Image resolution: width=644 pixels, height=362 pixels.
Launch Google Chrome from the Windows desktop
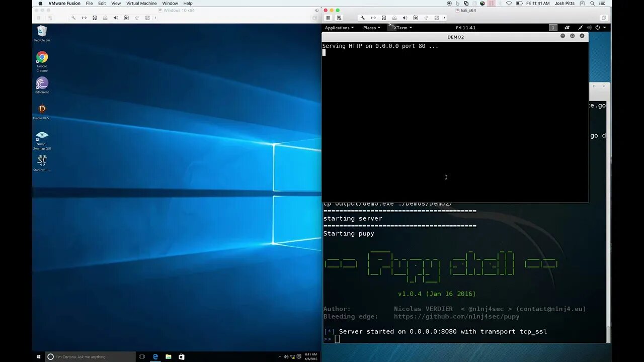pyautogui.click(x=42, y=62)
